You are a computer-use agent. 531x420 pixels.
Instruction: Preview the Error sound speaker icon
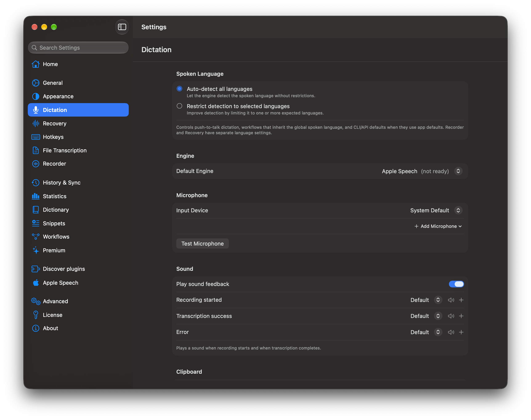pyautogui.click(x=451, y=332)
